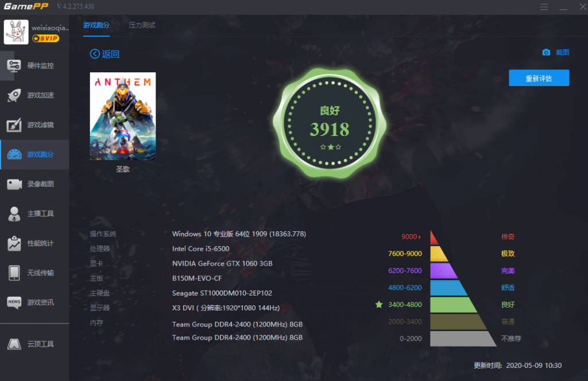Open the hamburger menu in title bar
Viewport: 588px width, 381px height.
(x=544, y=7)
